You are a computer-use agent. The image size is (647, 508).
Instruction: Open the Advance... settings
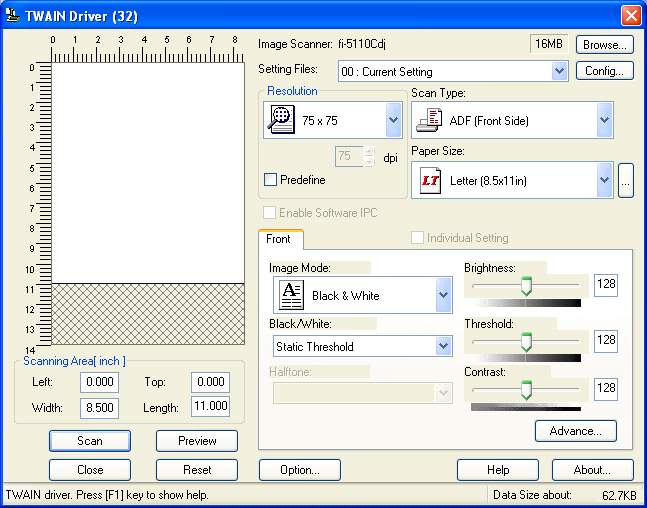[x=576, y=431]
